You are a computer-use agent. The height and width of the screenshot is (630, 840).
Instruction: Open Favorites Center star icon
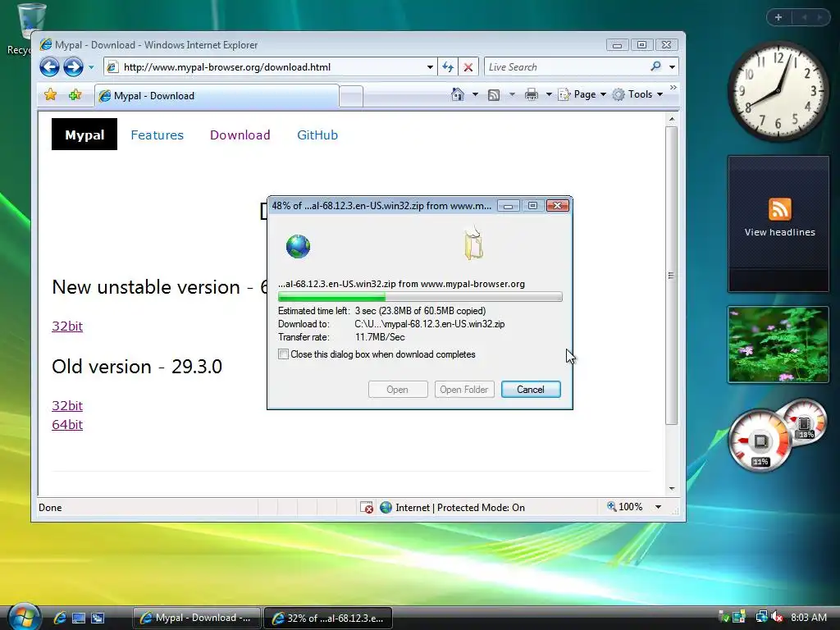[x=50, y=95]
